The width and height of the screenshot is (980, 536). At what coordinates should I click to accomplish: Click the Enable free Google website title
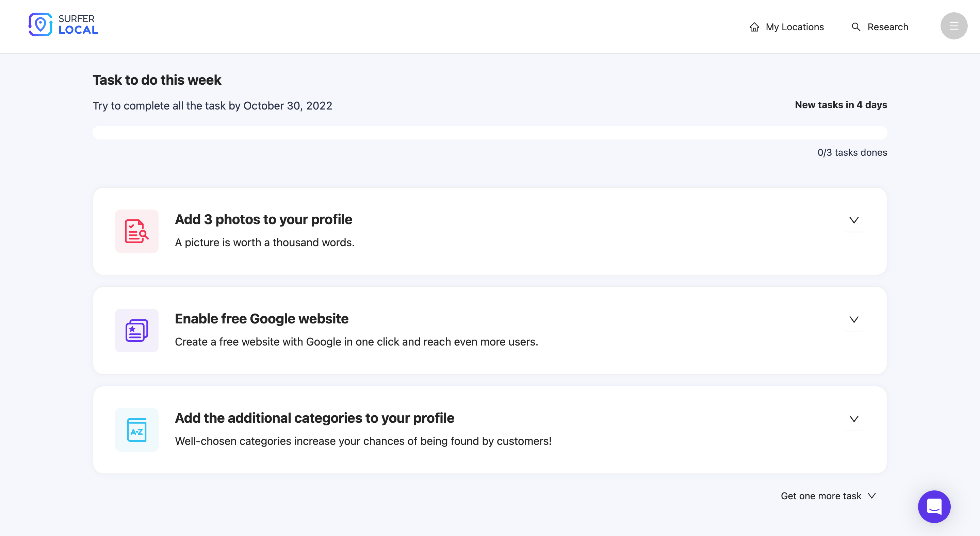tap(261, 319)
